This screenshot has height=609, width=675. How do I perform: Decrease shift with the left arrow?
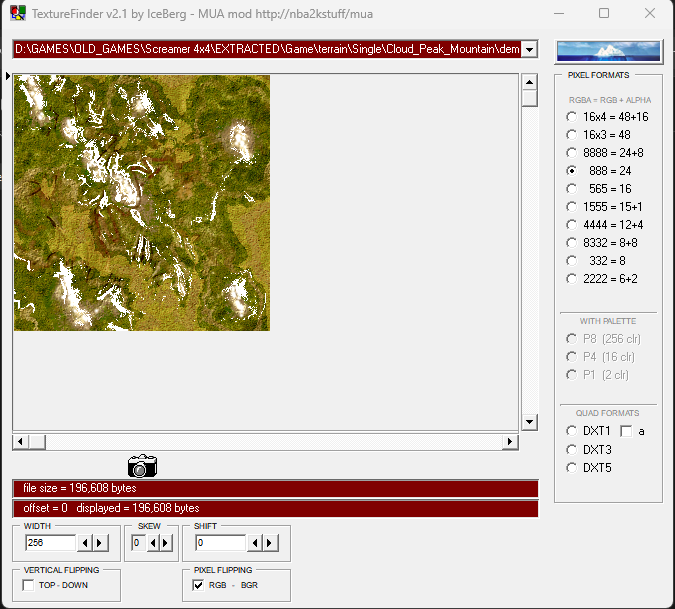(255, 543)
